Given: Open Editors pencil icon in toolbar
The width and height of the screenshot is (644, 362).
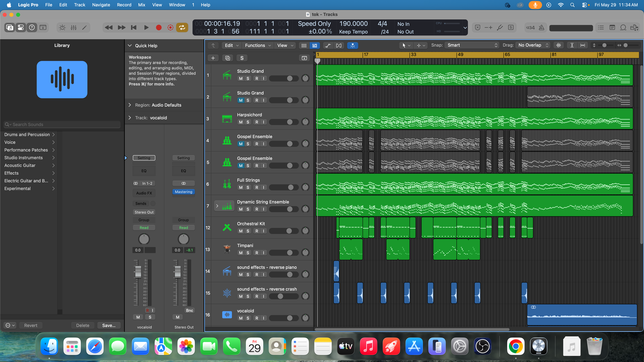Looking at the screenshot, I should point(85,27).
